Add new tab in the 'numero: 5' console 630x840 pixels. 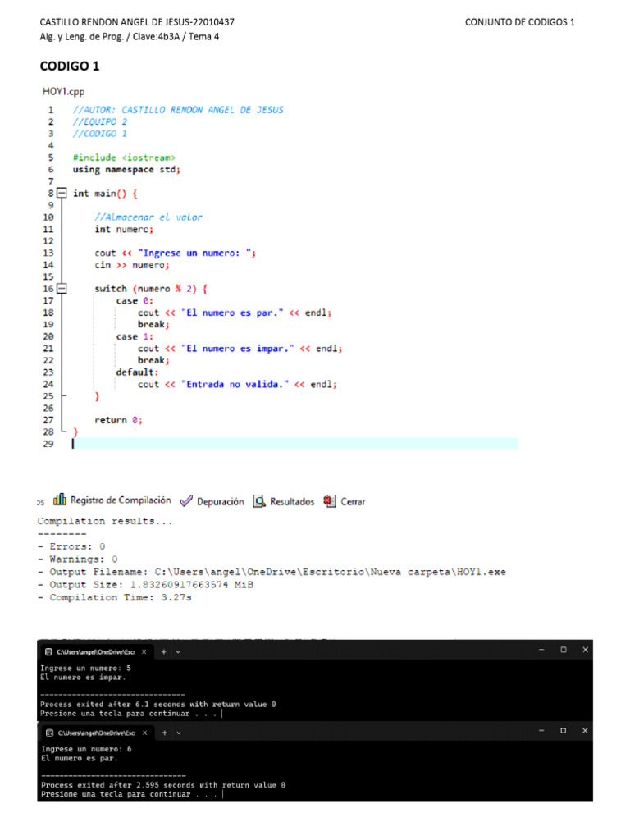164,652
